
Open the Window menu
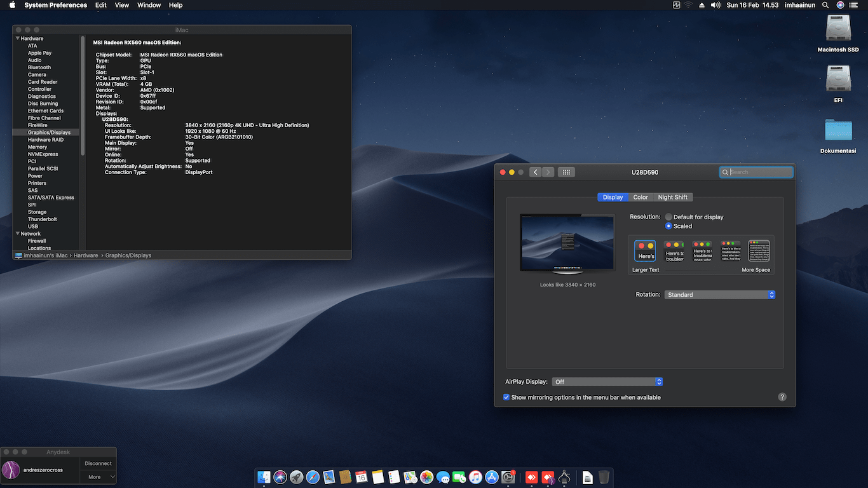149,5
